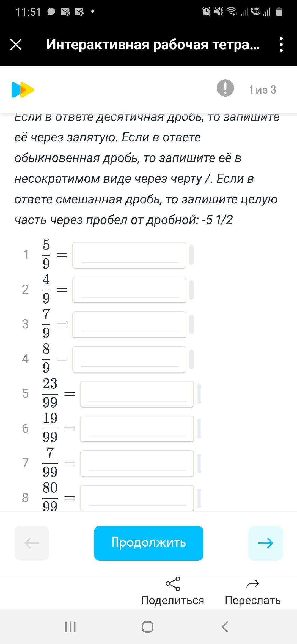The width and height of the screenshot is (297, 644).
Task: Tap the blue-yellow play logo
Action: 23,90
